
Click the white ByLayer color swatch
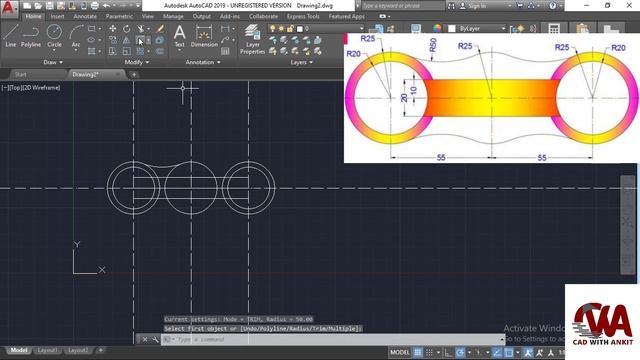[451, 29]
